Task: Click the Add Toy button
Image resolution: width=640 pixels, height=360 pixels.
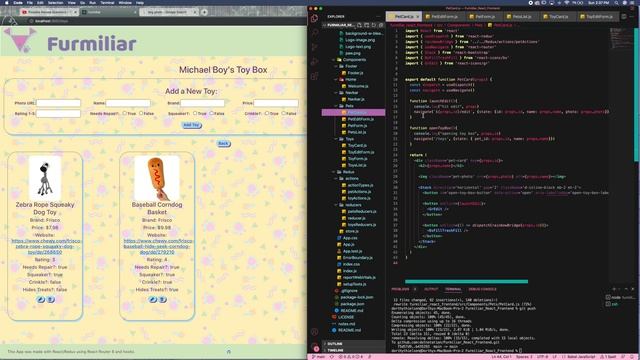Action: (191, 125)
